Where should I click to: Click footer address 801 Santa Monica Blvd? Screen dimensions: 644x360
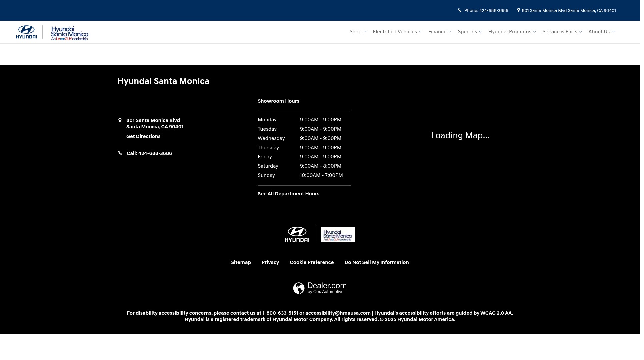[155, 124]
